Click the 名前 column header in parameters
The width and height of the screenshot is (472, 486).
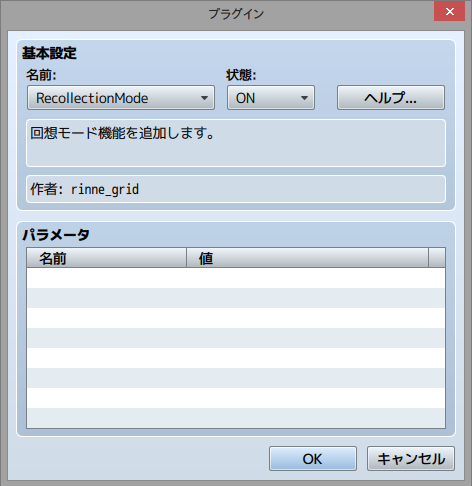click(x=106, y=258)
